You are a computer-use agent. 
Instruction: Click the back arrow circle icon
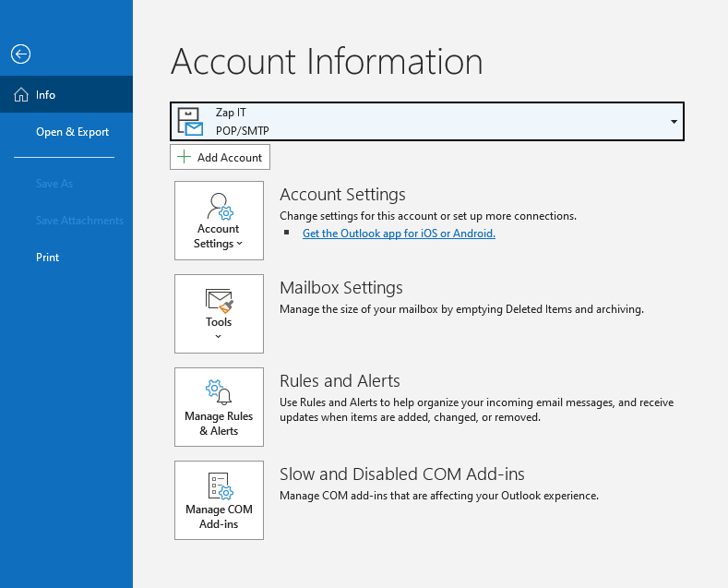[21, 54]
